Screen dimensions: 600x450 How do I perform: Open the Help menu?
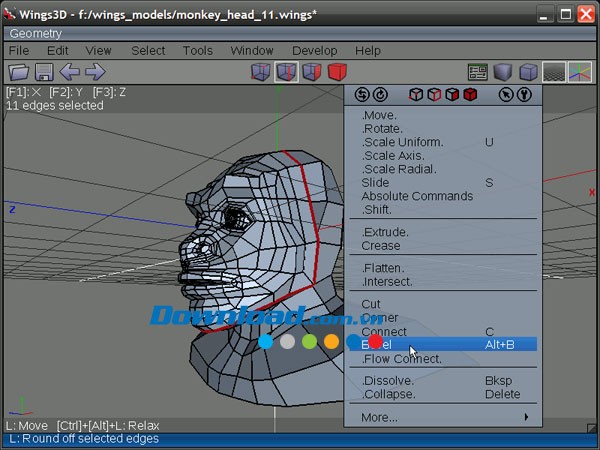[368, 51]
